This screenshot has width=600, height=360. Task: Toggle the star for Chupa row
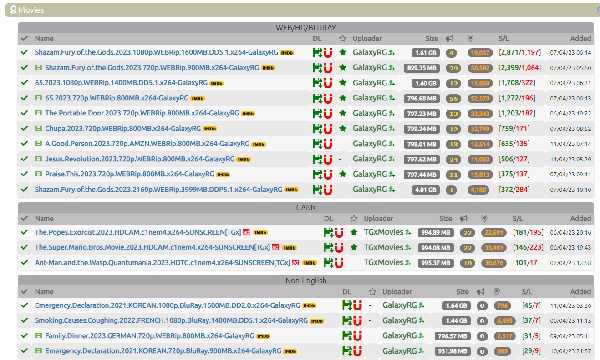[342, 129]
